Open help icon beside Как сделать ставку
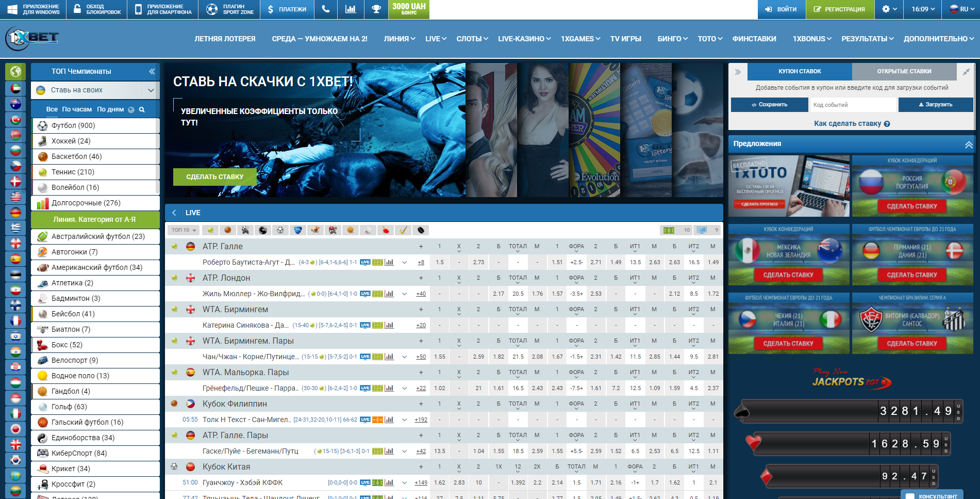This screenshot has height=499, width=980. (887, 124)
